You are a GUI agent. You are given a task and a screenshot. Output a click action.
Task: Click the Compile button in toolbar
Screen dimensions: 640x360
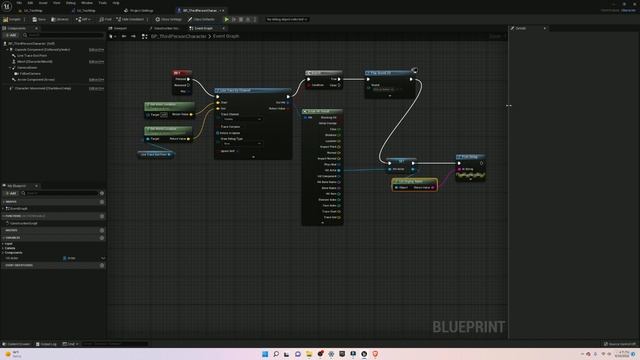(x=12, y=19)
